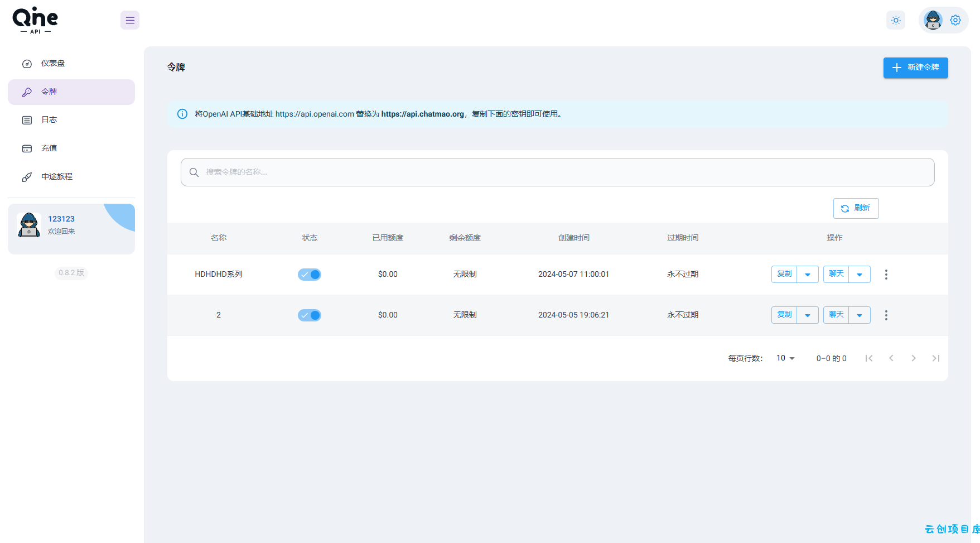Open rows per page dropdown showing 10

(785, 358)
